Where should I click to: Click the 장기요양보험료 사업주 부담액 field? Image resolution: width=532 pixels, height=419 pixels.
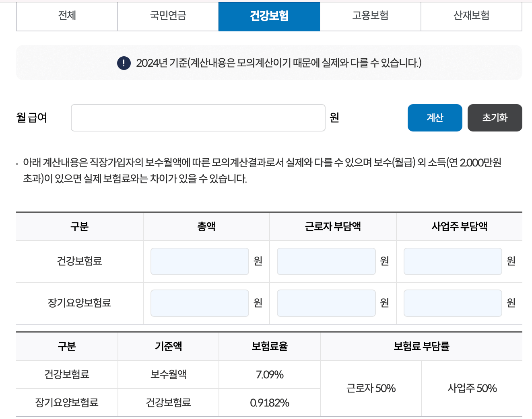coord(452,303)
